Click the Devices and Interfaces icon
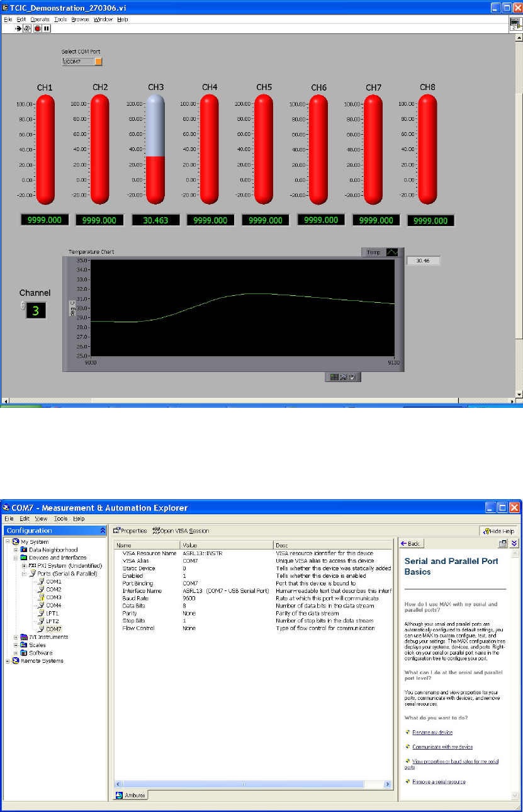This screenshot has height=812, width=523. (x=24, y=558)
